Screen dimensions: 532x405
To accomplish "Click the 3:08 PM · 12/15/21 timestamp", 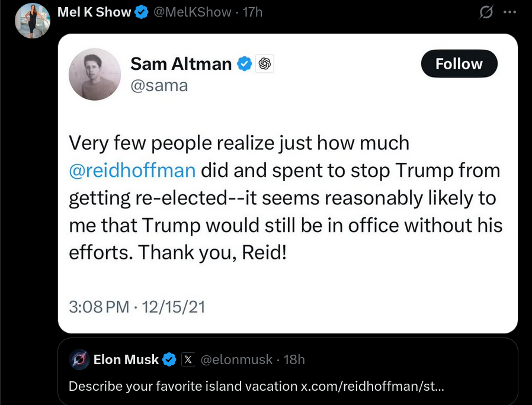I will [137, 307].
